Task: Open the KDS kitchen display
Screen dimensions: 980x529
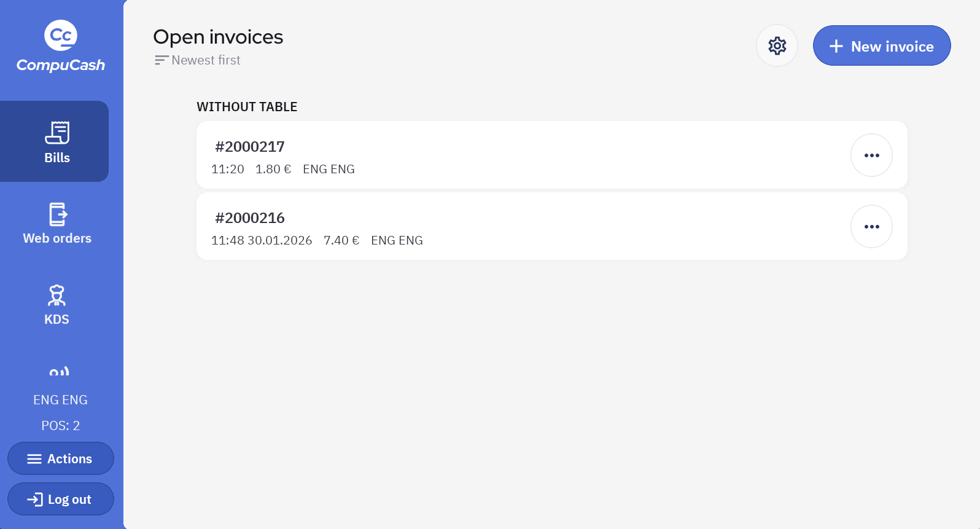Action: (x=56, y=305)
